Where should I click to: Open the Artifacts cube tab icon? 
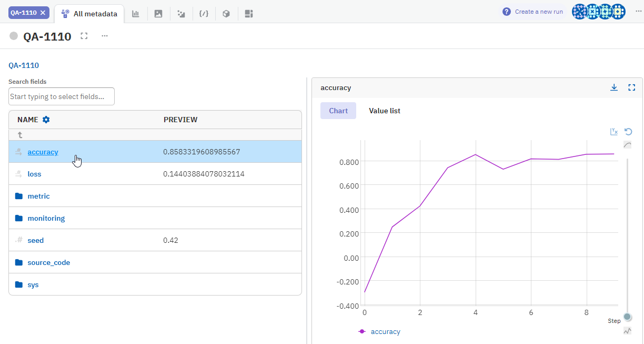[x=226, y=14]
